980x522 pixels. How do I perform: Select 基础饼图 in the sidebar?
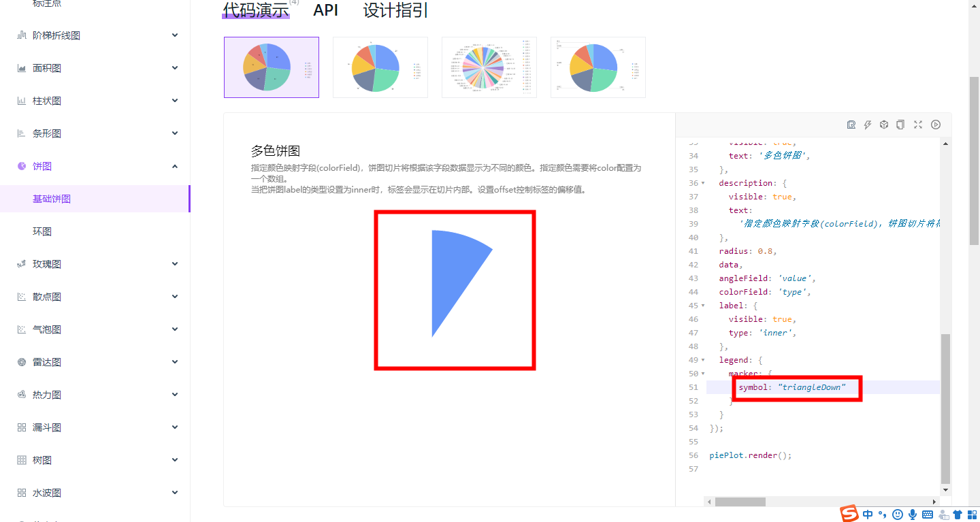click(x=95, y=199)
